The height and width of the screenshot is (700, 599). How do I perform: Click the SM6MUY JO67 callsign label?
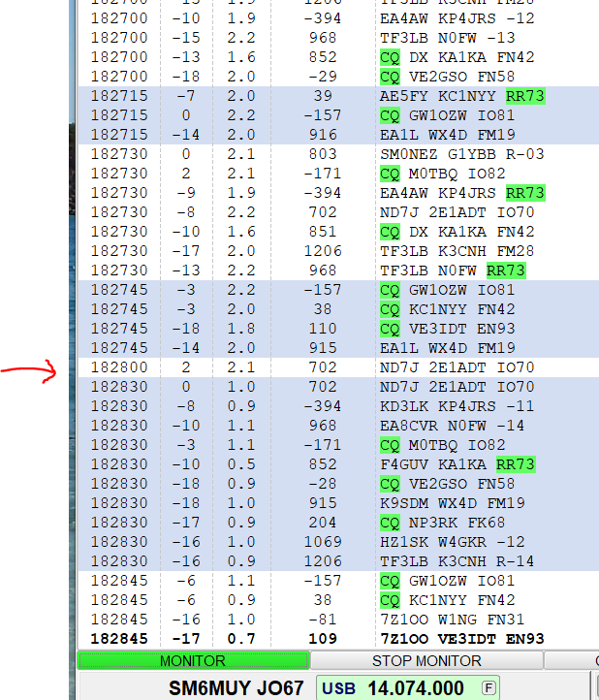coord(236,687)
